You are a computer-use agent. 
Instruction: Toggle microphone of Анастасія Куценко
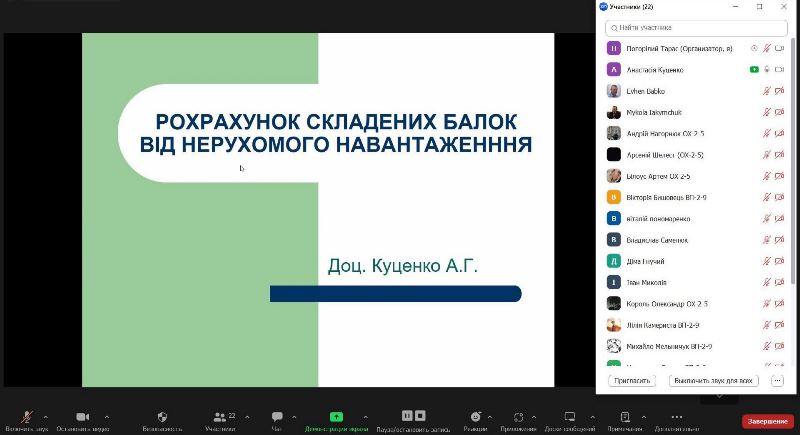(766, 69)
